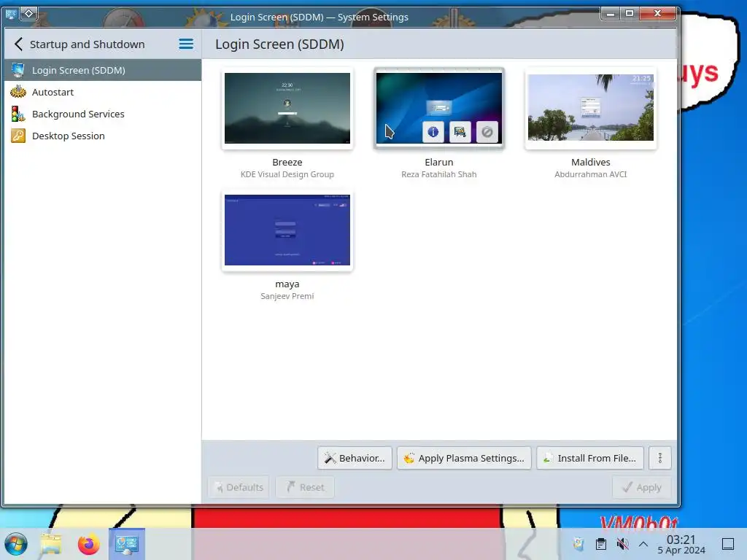Screen dimensions: 747x560
Task: Toggle keep-above pin icon in title bar
Action: pyautogui.click(x=28, y=14)
